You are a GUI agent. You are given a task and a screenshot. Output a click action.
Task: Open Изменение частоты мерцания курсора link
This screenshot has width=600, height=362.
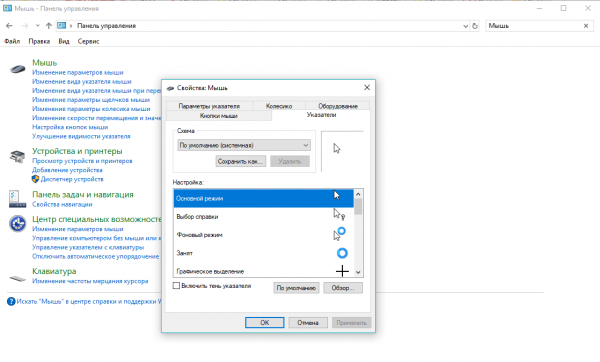[90, 281]
